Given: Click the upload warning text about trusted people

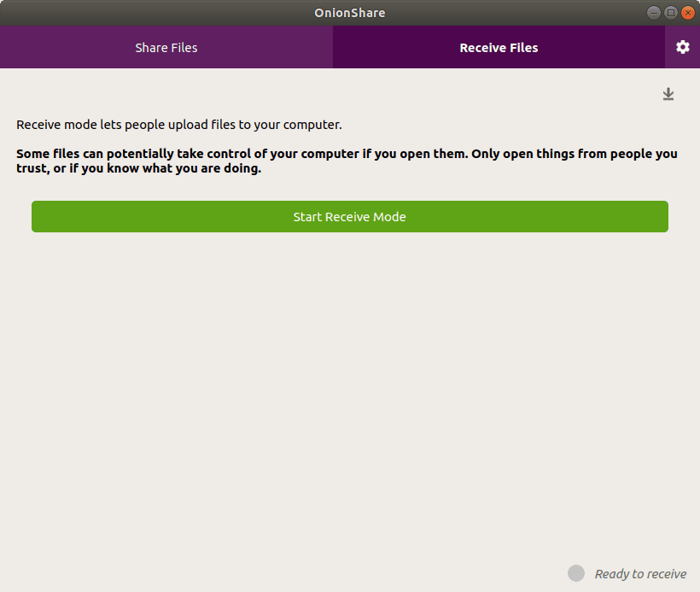Looking at the screenshot, I should pyautogui.click(x=346, y=161).
